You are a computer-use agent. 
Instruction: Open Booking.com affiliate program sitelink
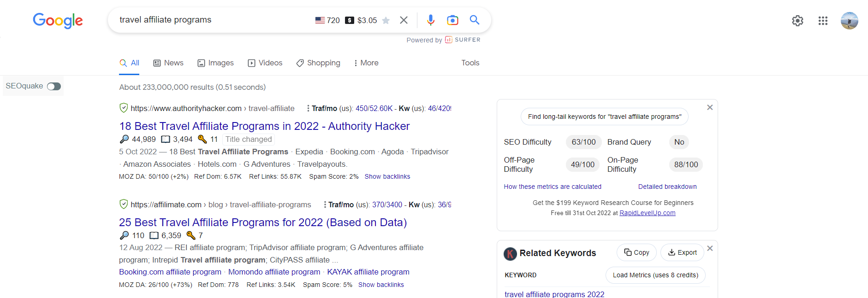point(170,272)
